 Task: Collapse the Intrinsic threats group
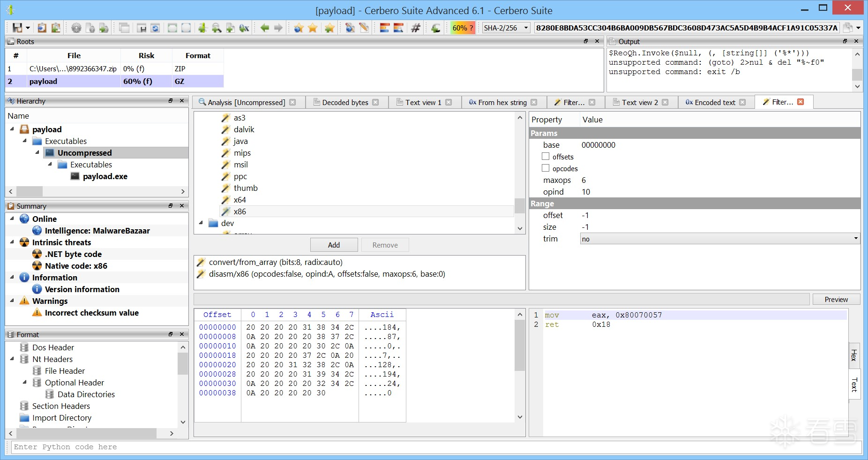[12, 242]
